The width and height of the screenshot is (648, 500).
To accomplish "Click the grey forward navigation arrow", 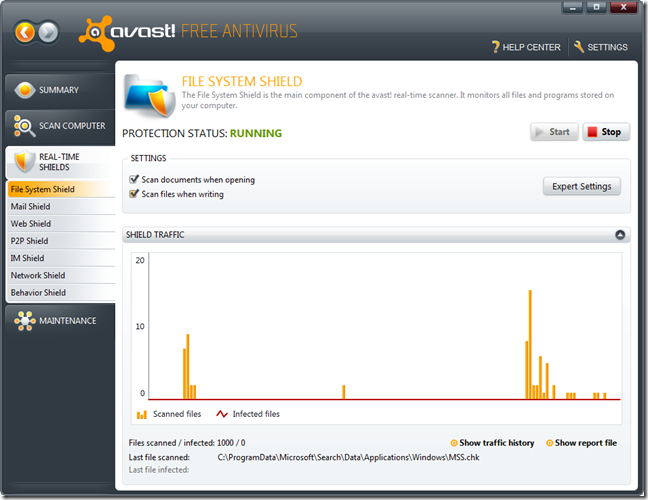I will [x=48, y=32].
